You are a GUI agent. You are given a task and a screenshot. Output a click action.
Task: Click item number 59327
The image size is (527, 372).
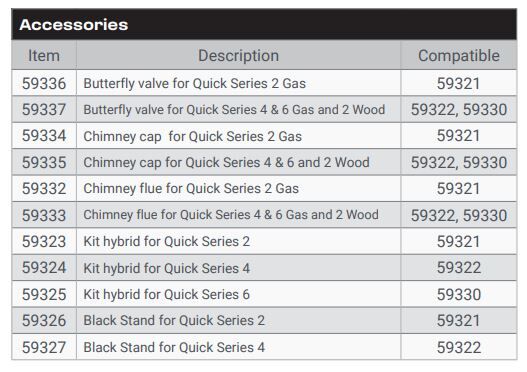pyautogui.click(x=44, y=347)
